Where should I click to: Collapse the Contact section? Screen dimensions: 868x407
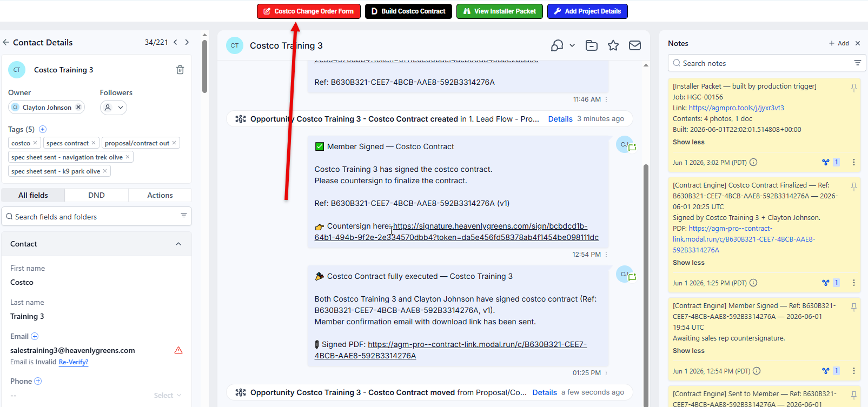pos(178,244)
